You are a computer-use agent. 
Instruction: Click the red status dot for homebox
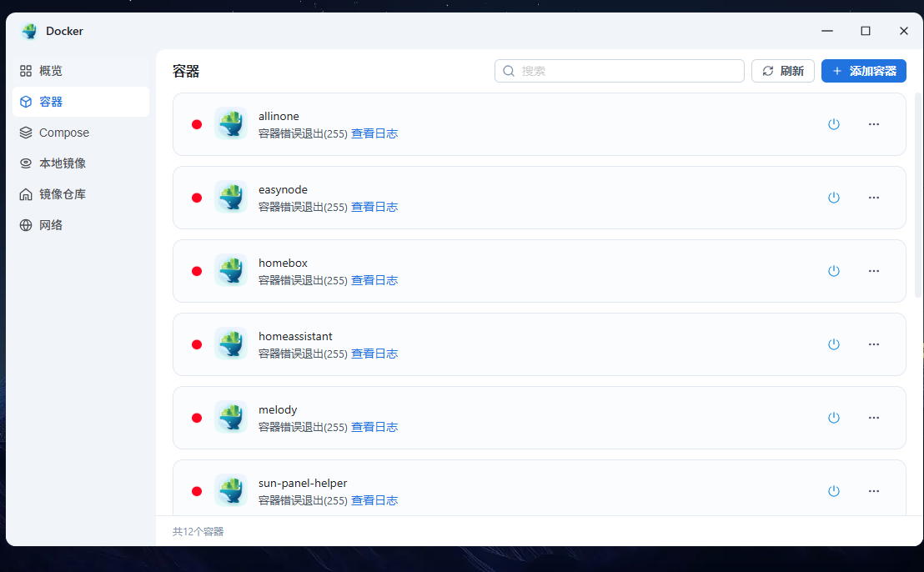[197, 271]
